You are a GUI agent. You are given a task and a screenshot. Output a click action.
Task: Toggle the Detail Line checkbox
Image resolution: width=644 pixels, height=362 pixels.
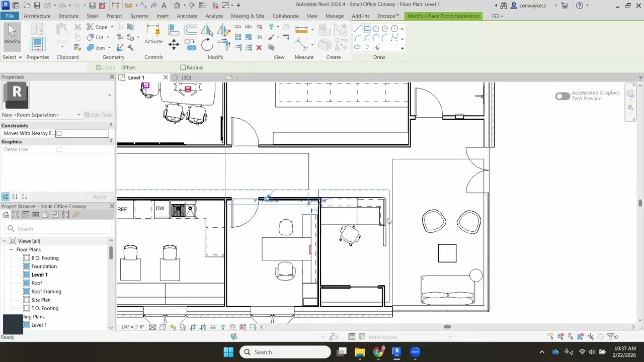[59, 149]
